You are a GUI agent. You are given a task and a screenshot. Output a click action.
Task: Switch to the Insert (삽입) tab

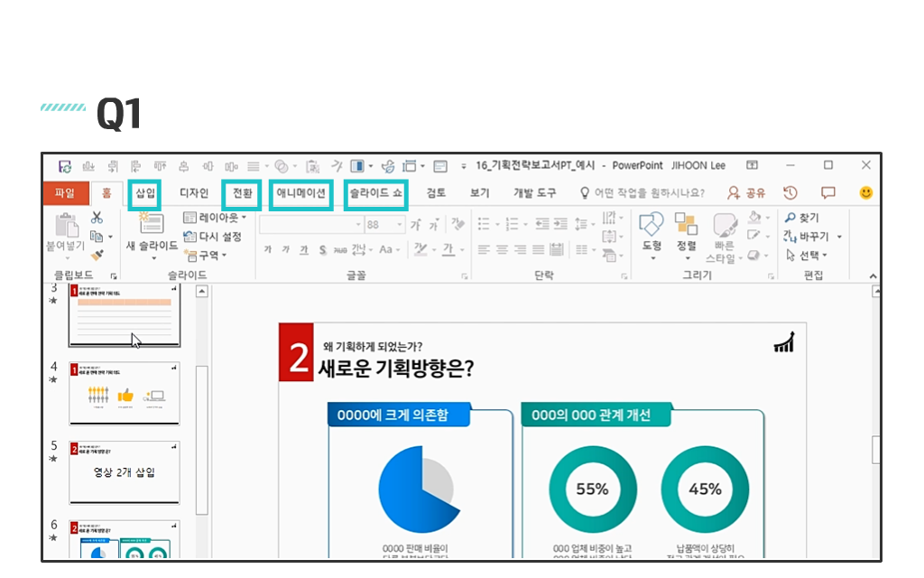145,193
